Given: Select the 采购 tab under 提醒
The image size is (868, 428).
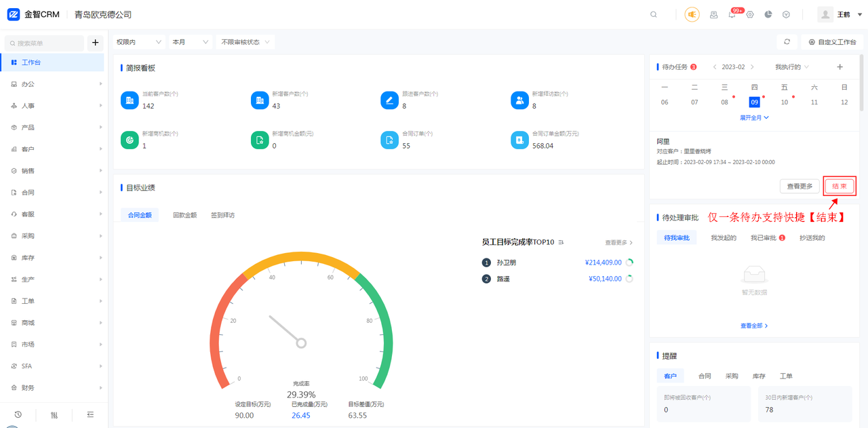Looking at the screenshot, I should [x=732, y=376].
